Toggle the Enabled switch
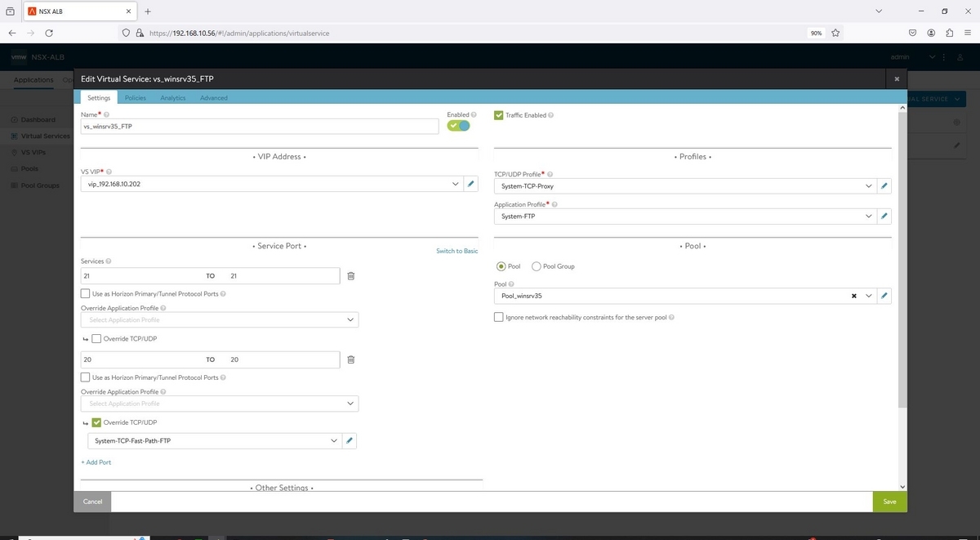Viewport: 980px width, 540px height. (459, 126)
